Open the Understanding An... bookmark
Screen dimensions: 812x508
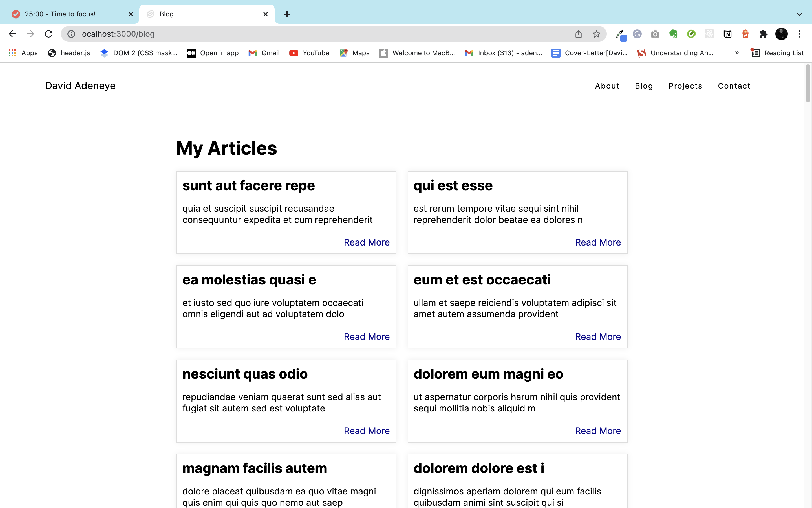point(676,53)
